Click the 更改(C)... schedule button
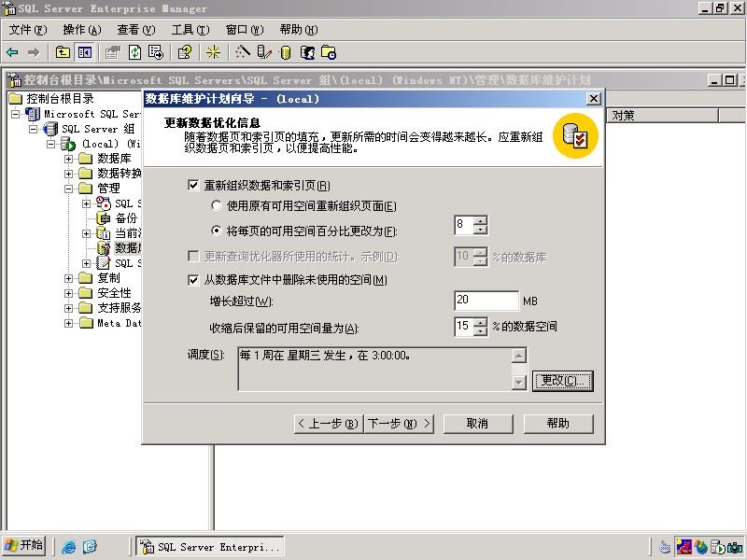This screenshot has height=560, width=747. click(x=563, y=381)
